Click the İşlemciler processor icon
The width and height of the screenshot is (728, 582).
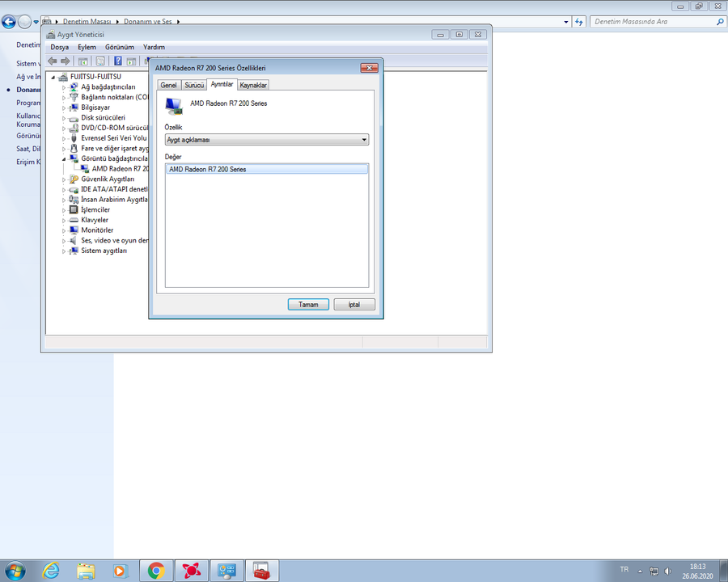pos(74,210)
